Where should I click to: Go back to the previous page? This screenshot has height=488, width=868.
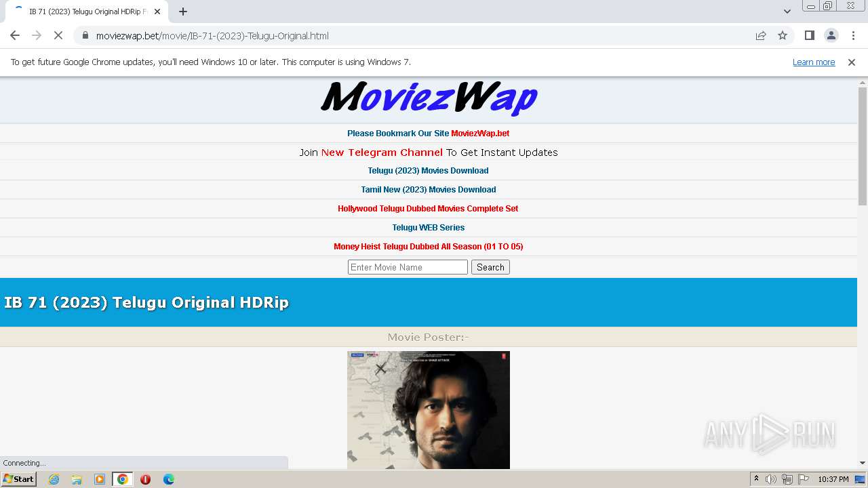click(x=15, y=35)
